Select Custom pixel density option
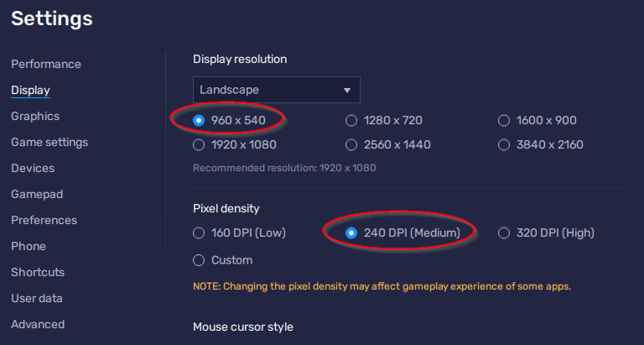 coord(199,259)
